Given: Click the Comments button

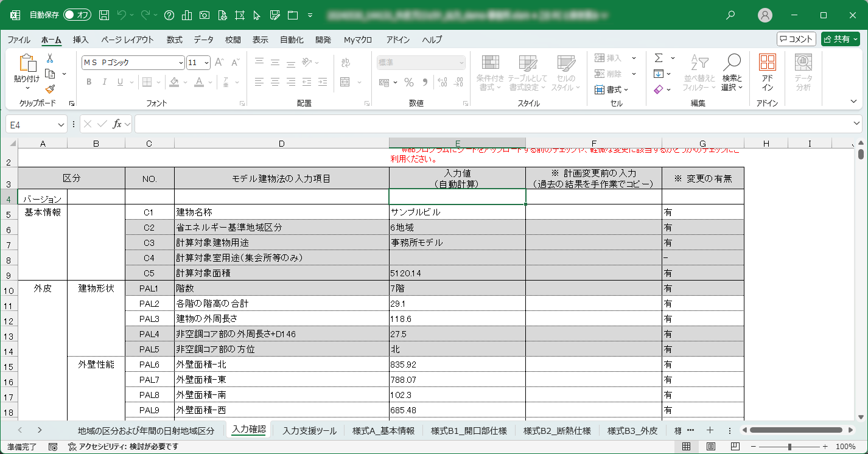Looking at the screenshot, I should pos(796,39).
